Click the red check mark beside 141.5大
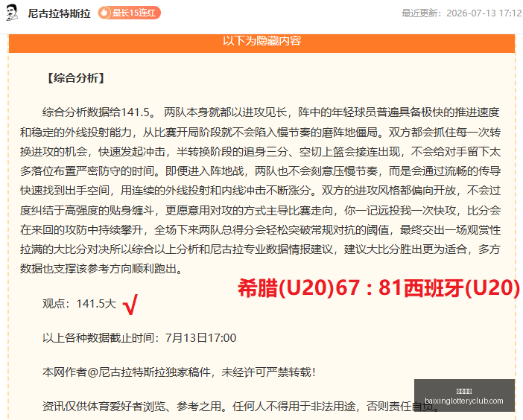This screenshot has width=523, height=420. click(x=130, y=305)
